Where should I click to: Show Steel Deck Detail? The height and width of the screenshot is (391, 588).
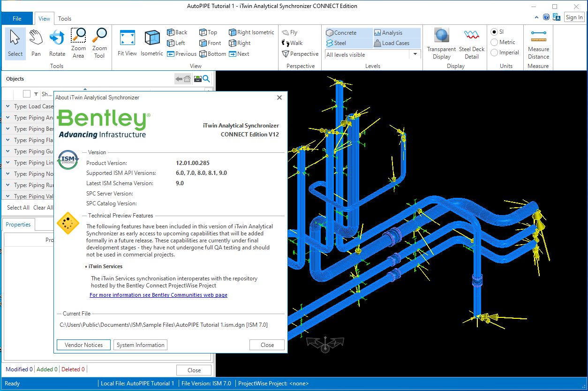tap(472, 43)
